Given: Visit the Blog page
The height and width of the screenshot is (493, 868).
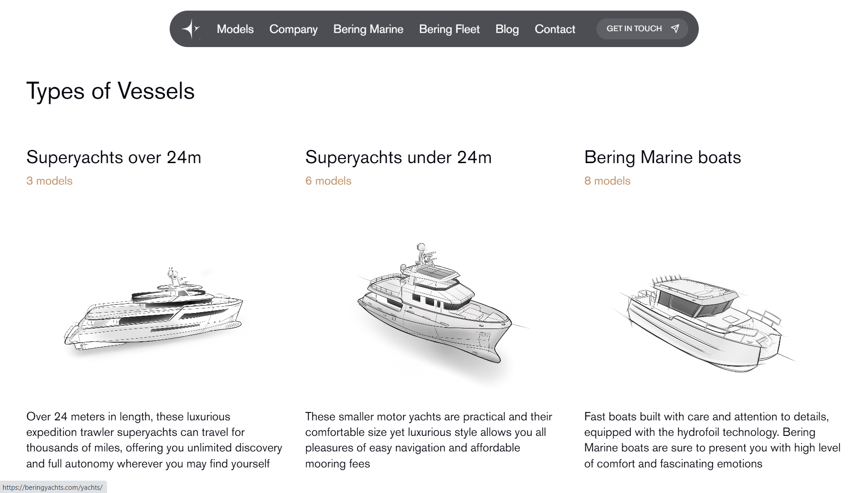Looking at the screenshot, I should click(x=507, y=29).
